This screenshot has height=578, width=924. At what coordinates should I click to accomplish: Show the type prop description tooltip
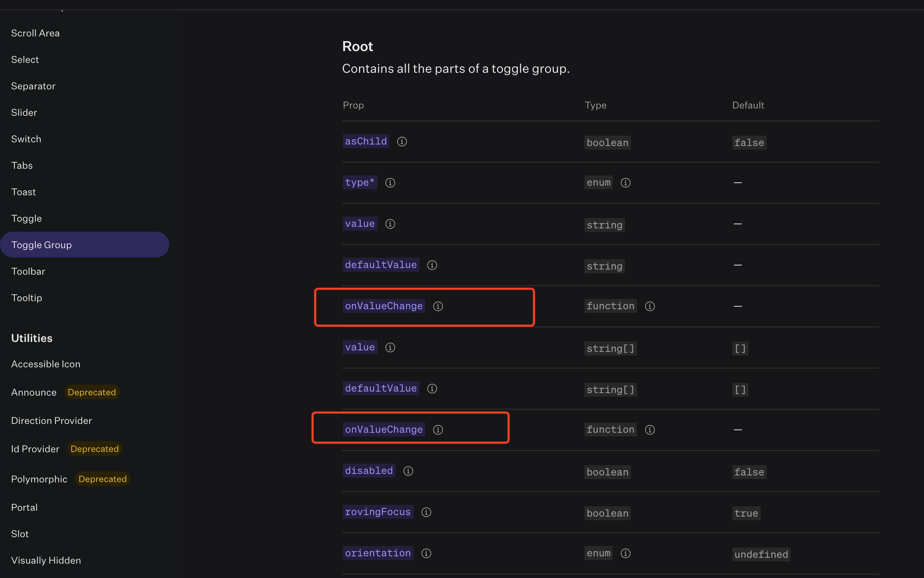[x=390, y=183]
